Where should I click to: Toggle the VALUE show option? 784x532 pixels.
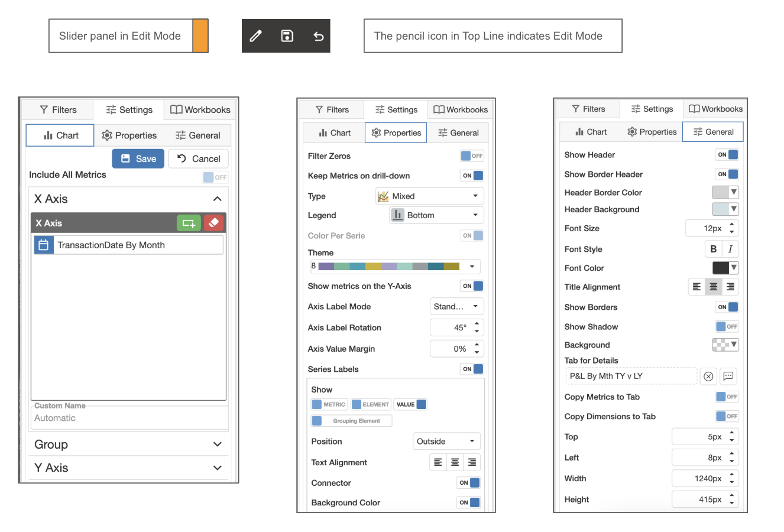point(410,404)
